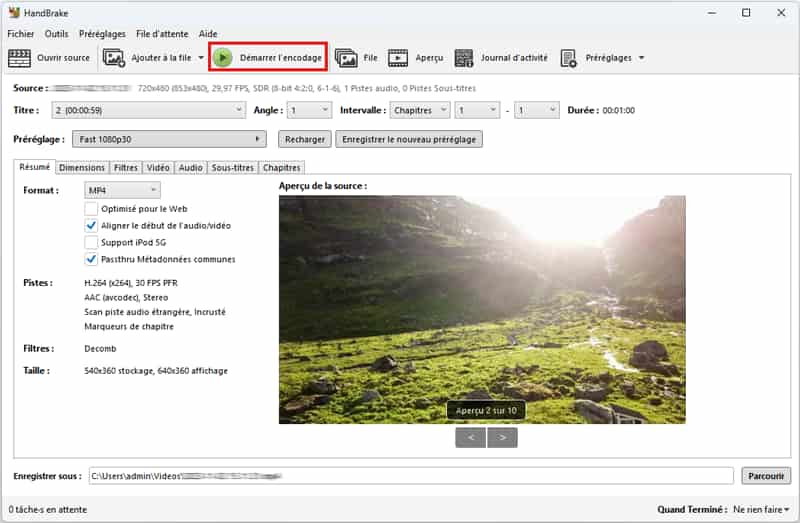Viewport: 800px width, 523px height.
Task: Click the Ajouter à la file icon
Action: (114, 58)
